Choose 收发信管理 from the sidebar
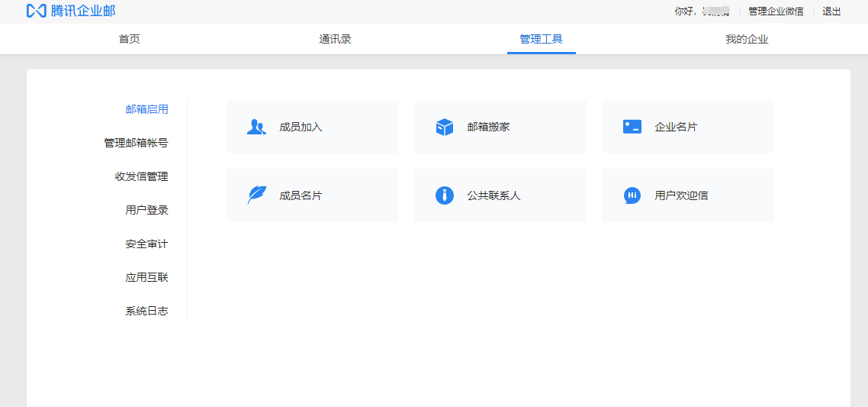Image resolution: width=868 pixels, height=407 pixels. [x=141, y=176]
